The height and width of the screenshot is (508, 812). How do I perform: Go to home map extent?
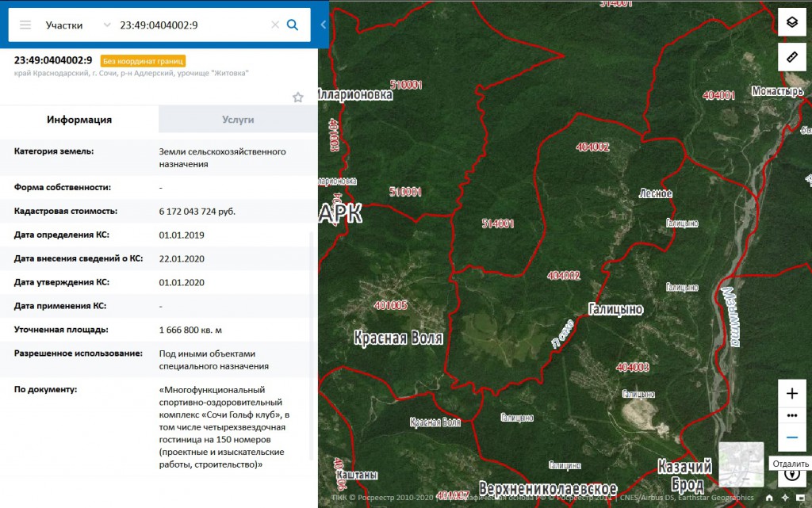[769, 498]
